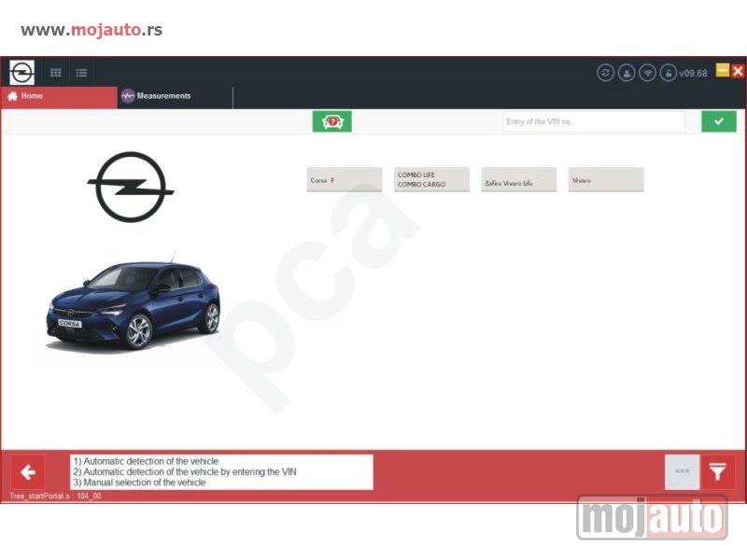The width and height of the screenshot is (747, 560).
Task: Switch to list view icon
Action: click(x=81, y=73)
